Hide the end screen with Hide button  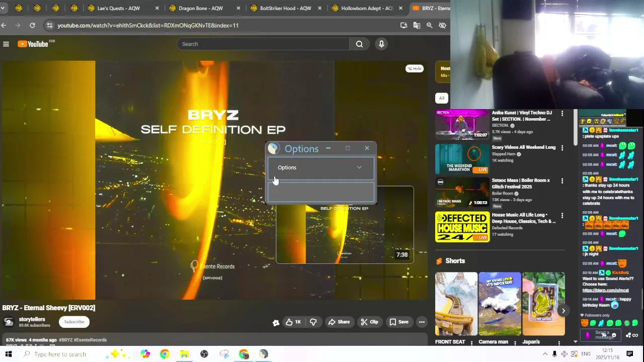(415, 68)
